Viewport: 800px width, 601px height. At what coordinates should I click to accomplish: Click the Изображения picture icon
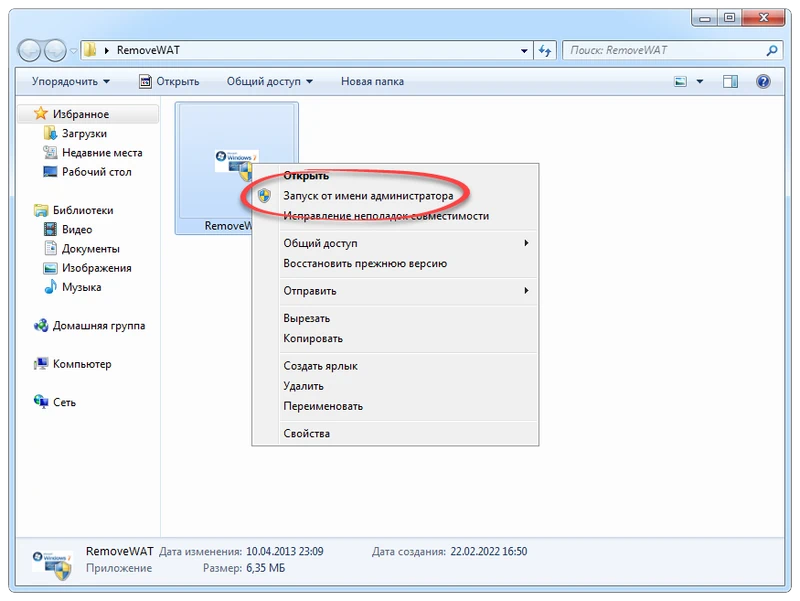(x=50, y=268)
